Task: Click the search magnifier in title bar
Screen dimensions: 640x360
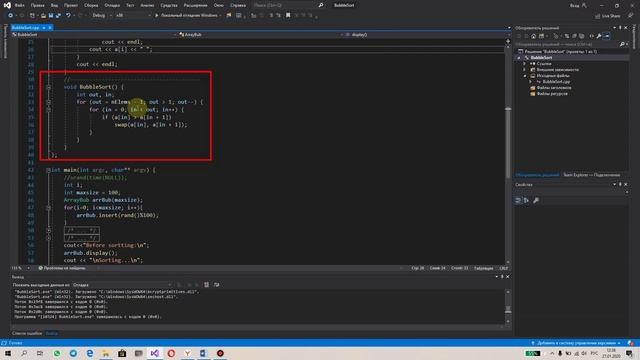Action: 321,5
